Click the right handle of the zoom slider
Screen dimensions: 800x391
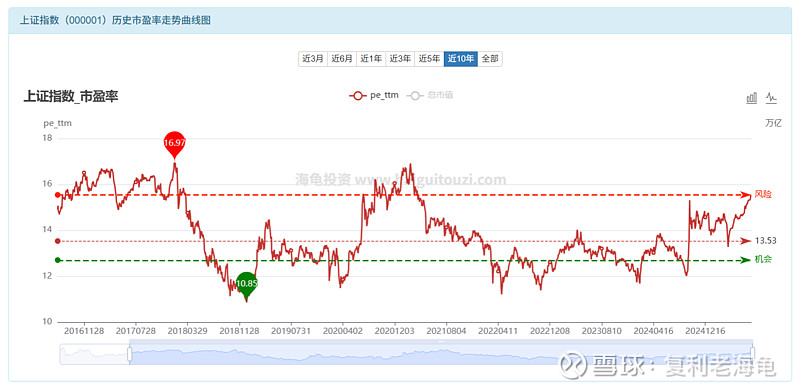753,354
